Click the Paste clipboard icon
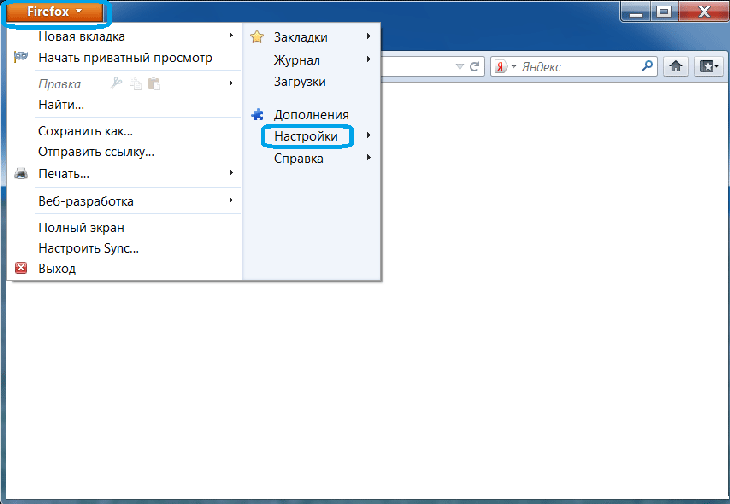 point(154,83)
